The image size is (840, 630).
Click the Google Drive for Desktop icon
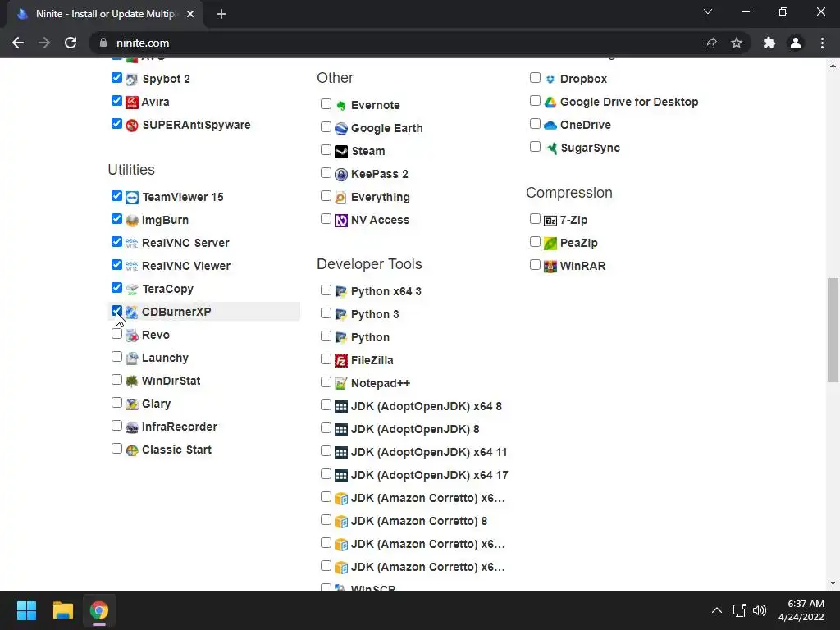[550, 103]
